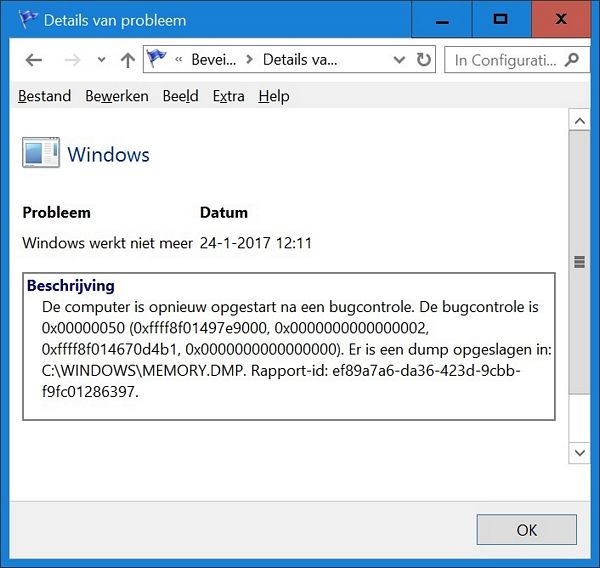Click the flag icon in address bar
Viewport: 600px width, 568px height.
click(156, 59)
